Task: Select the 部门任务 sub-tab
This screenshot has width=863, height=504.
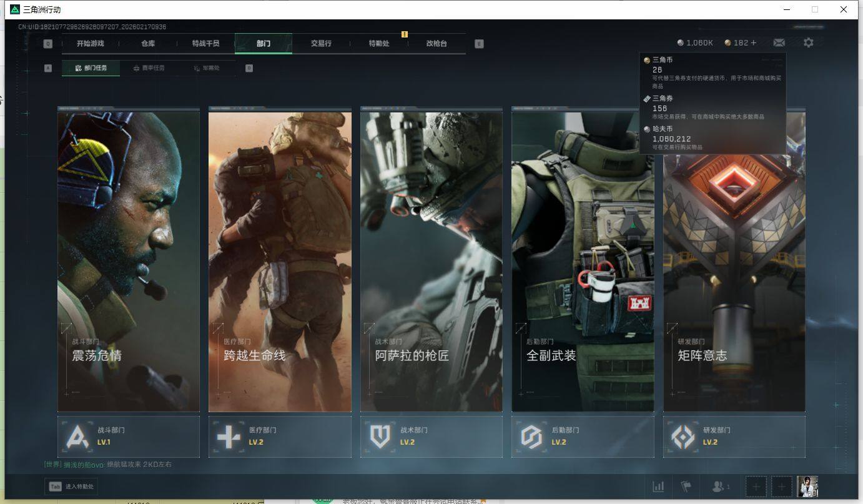Action: (91, 68)
